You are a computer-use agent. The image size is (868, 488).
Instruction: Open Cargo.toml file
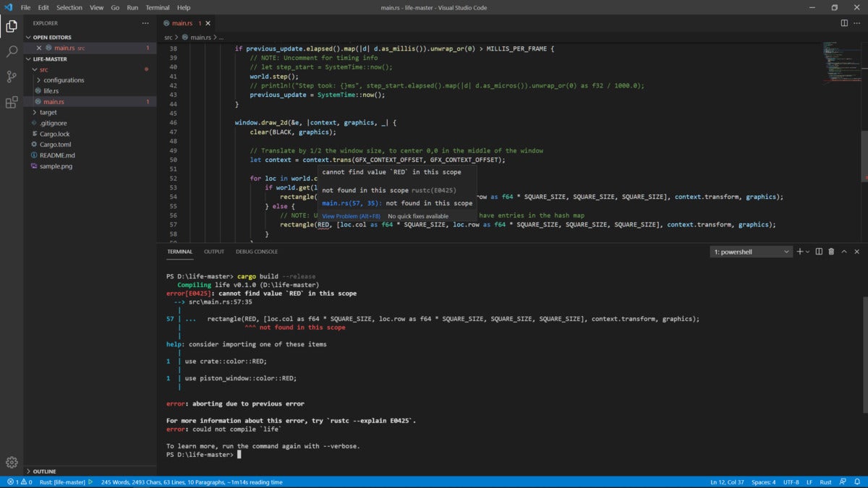[x=90, y=145]
